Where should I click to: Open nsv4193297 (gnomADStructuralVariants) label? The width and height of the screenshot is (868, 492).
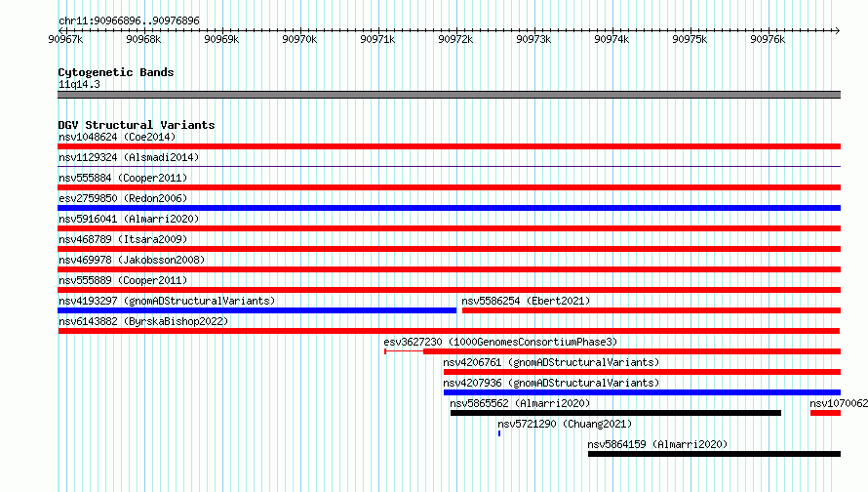[x=167, y=301]
